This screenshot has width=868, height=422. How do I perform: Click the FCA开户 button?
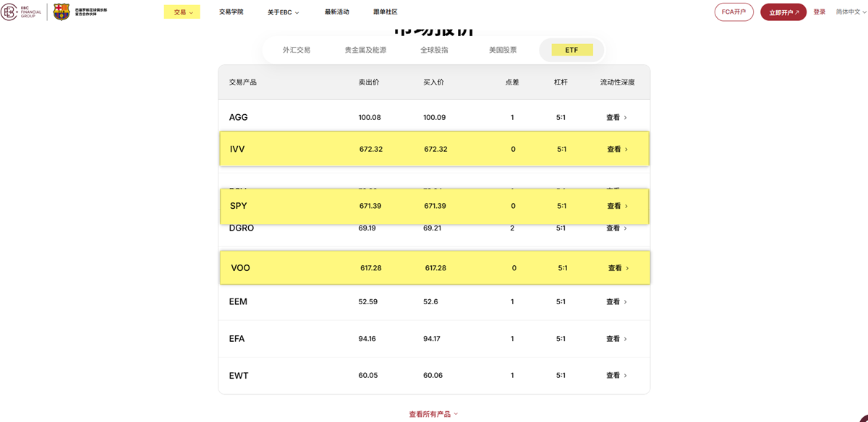[x=733, y=12]
